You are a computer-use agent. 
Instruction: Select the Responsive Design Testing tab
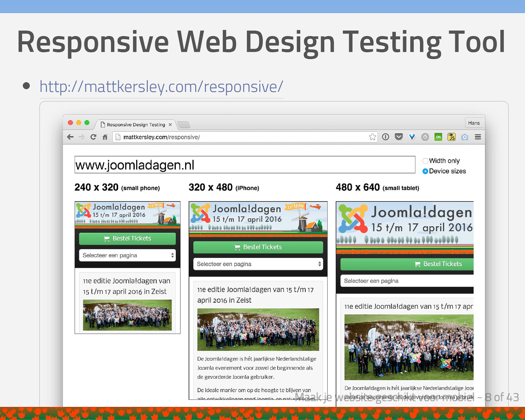[x=136, y=125]
